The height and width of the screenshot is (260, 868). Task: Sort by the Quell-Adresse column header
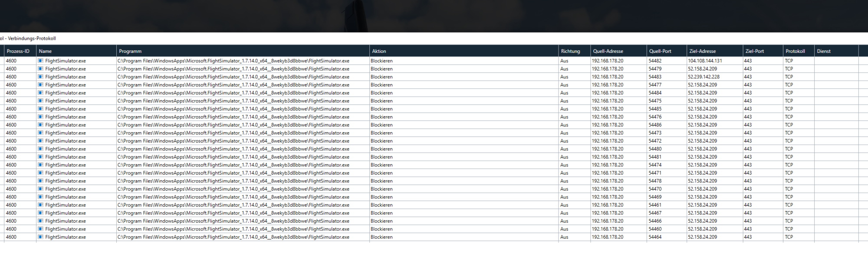(618, 51)
